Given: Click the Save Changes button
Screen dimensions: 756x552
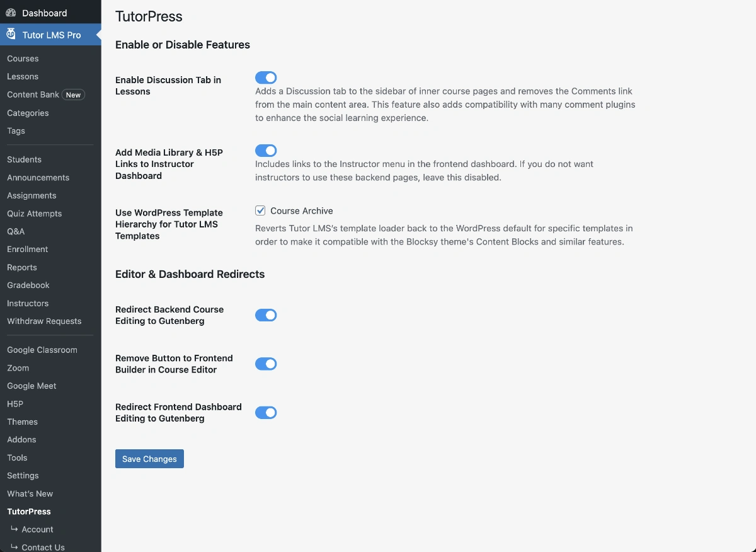Looking at the screenshot, I should point(149,459).
